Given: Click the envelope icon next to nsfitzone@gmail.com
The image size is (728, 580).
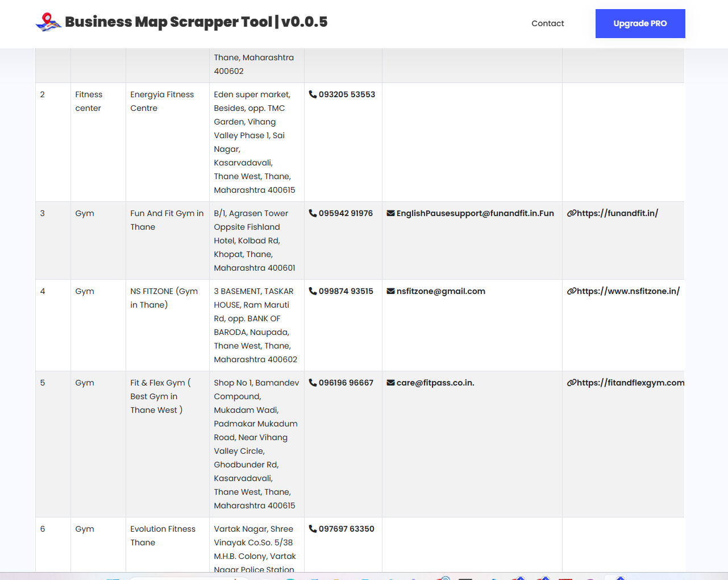Looking at the screenshot, I should tap(390, 291).
